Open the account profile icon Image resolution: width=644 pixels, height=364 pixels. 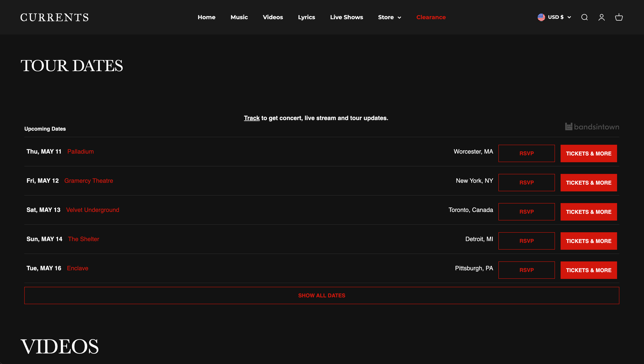[601, 17]
